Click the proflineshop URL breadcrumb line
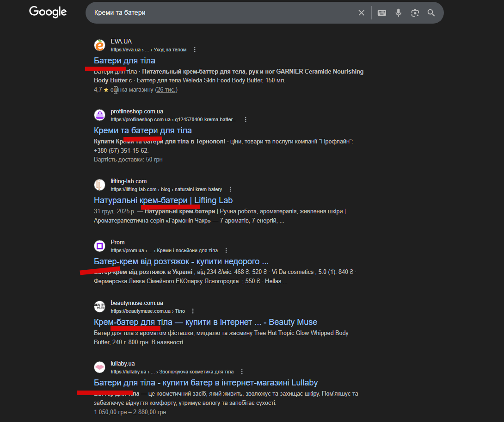 coord(173,119)
